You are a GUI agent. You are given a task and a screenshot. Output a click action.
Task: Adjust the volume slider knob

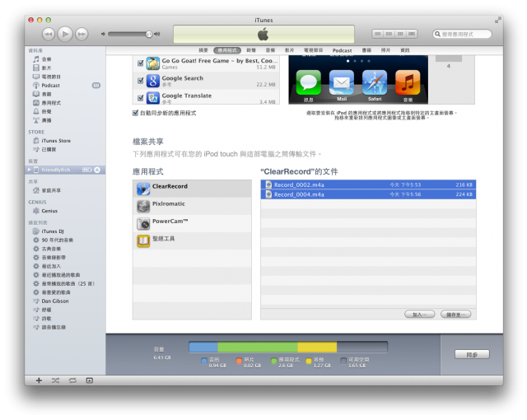coord(149,35)
